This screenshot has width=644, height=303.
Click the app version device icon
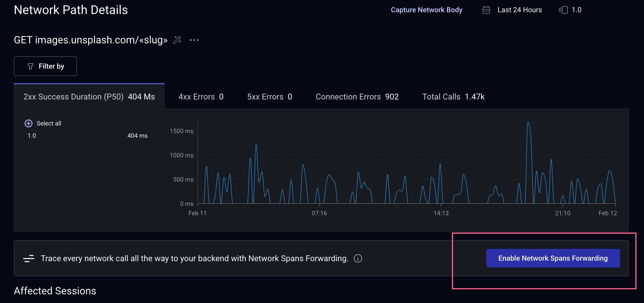(x=563, y=10)
